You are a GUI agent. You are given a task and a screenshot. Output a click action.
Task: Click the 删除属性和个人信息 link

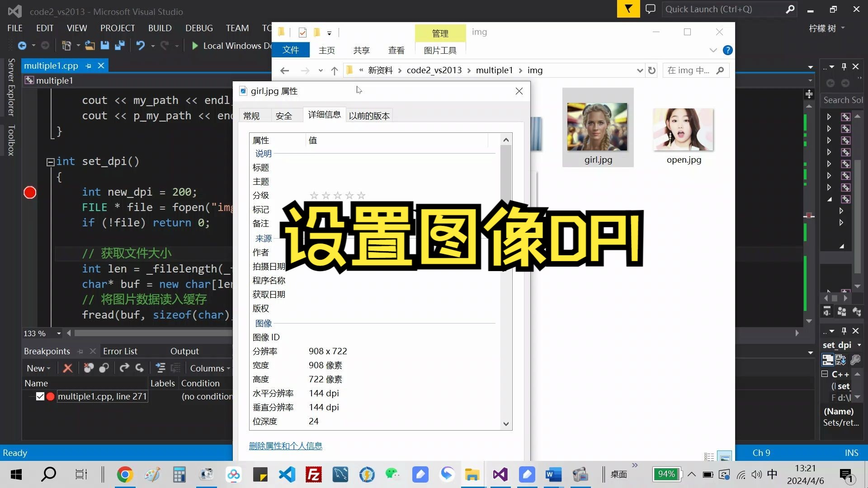(285, 446)
